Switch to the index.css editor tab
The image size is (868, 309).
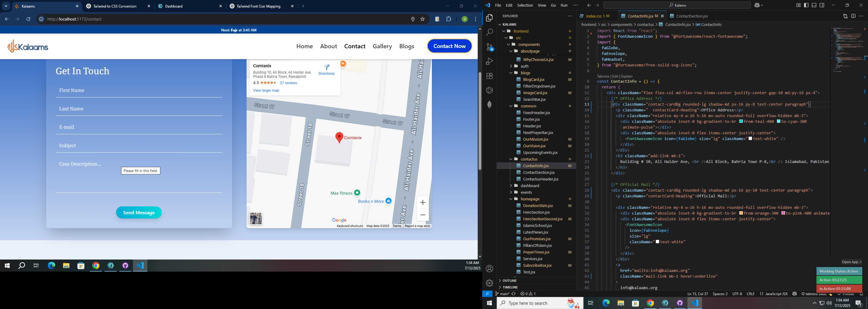[598, 16]
